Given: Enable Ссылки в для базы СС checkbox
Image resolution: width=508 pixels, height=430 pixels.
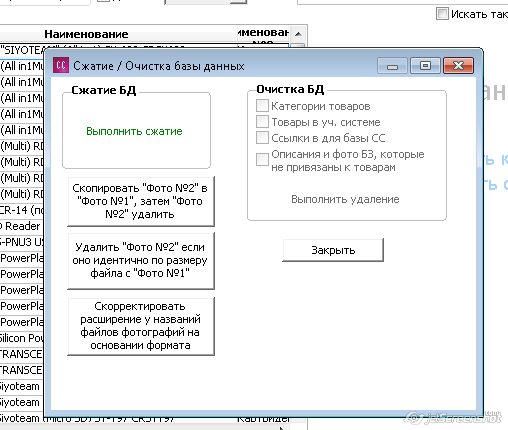Looking at the screenshot, I should [262, 138].
